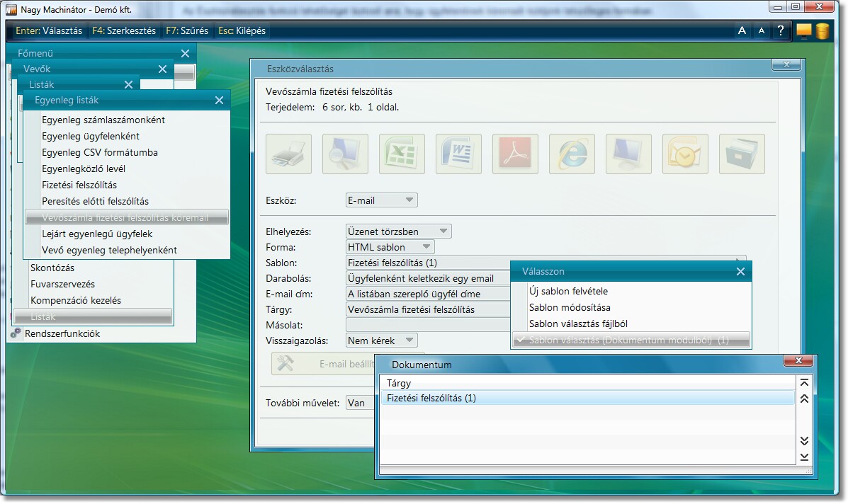Select the Excel export icon
This screenshot has height=504, width=848.
[x=402, y=154]
